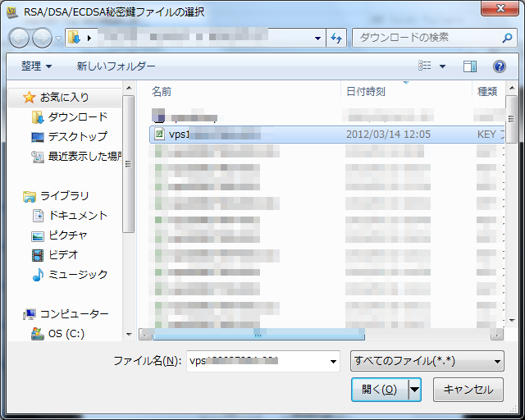
Task: Open ミュージック library
Action: coord(78,275)
